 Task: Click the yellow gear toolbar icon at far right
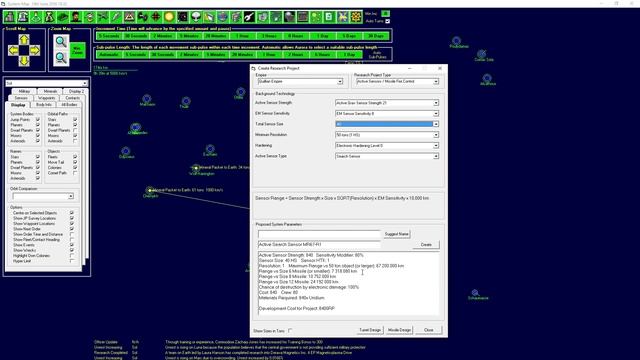coord(356,17)
